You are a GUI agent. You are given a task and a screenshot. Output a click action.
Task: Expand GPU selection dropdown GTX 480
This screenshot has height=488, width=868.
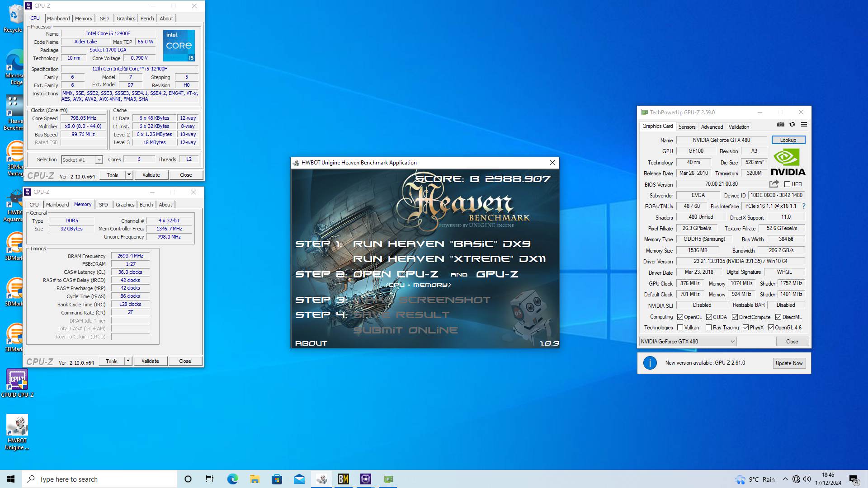(688, 342)
